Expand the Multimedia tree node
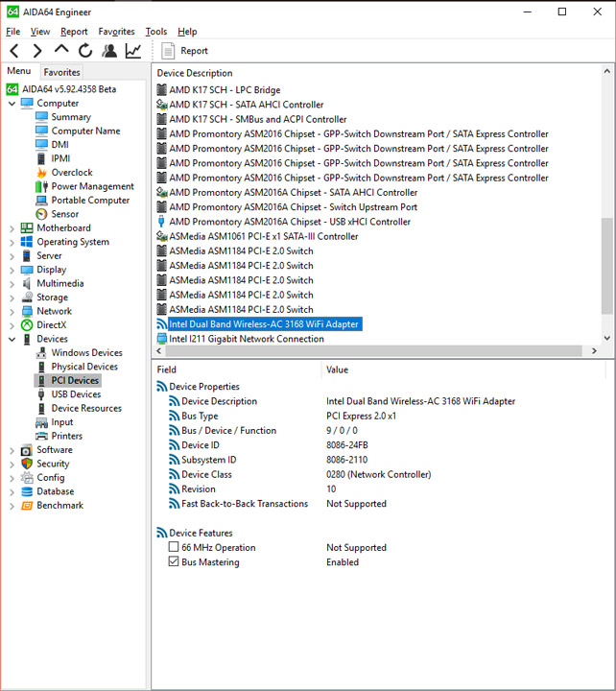The width and height of the screenshot is (616, 691). 12,284
